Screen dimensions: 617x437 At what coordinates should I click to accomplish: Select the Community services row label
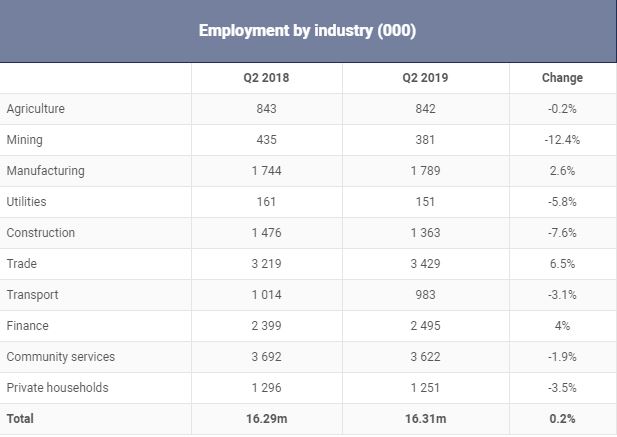(61, 357)
